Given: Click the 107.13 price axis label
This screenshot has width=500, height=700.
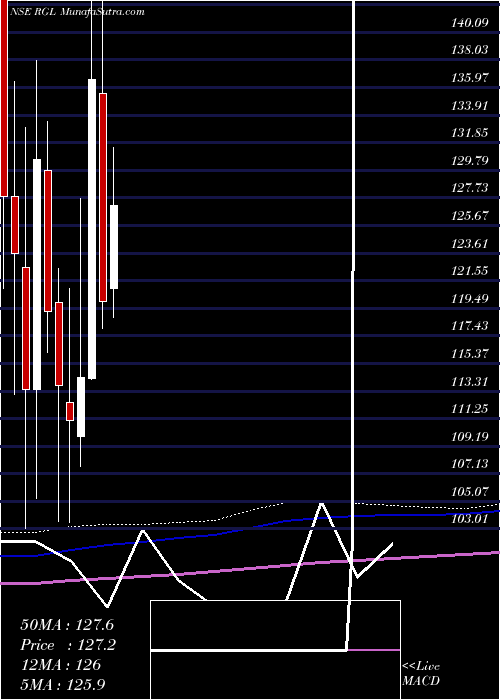Looking at the screenshot, I should pyautogui.click(x=470, y=464).
